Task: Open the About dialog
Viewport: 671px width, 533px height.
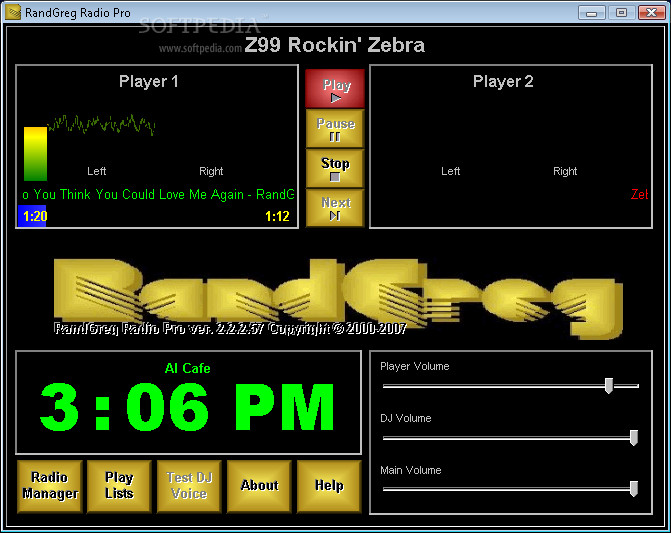Action: (x=259, y=486)
